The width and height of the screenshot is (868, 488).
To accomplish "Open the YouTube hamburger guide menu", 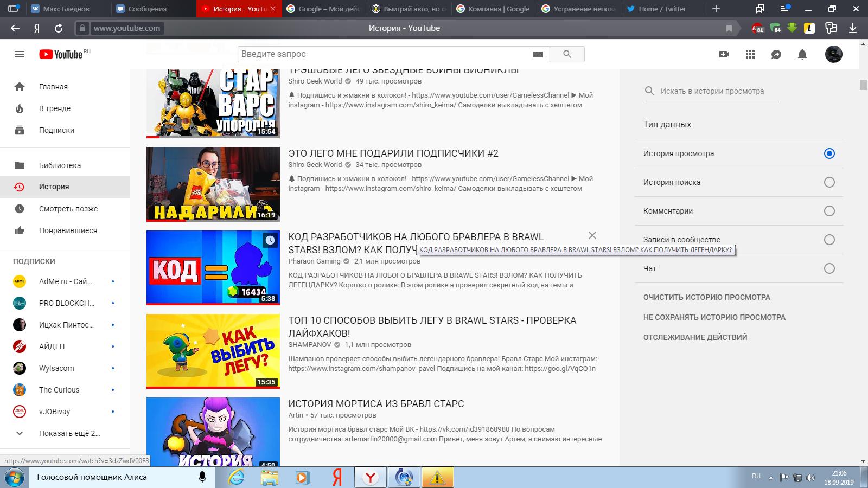I will [x=20, y=54].
